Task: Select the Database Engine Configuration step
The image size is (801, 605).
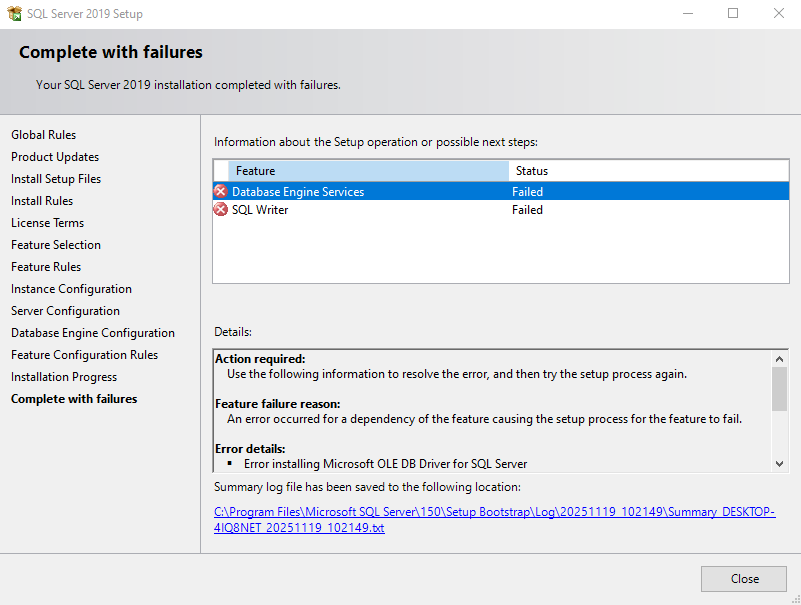Action: pyautogui.click(x=93, y=333)
